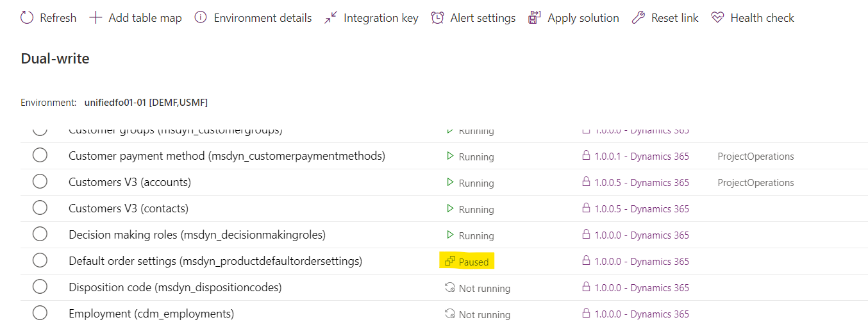The image size is (868, 322).
Task: Click the Reset link wrench icon
Action: click(638, 18)
